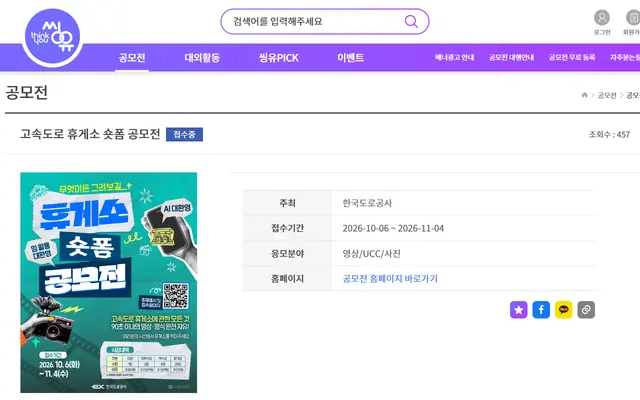Click the 응모분야 table header cell
Image resolution: width=640 pixels, height=400 pixels.
(x=287, y=253)
